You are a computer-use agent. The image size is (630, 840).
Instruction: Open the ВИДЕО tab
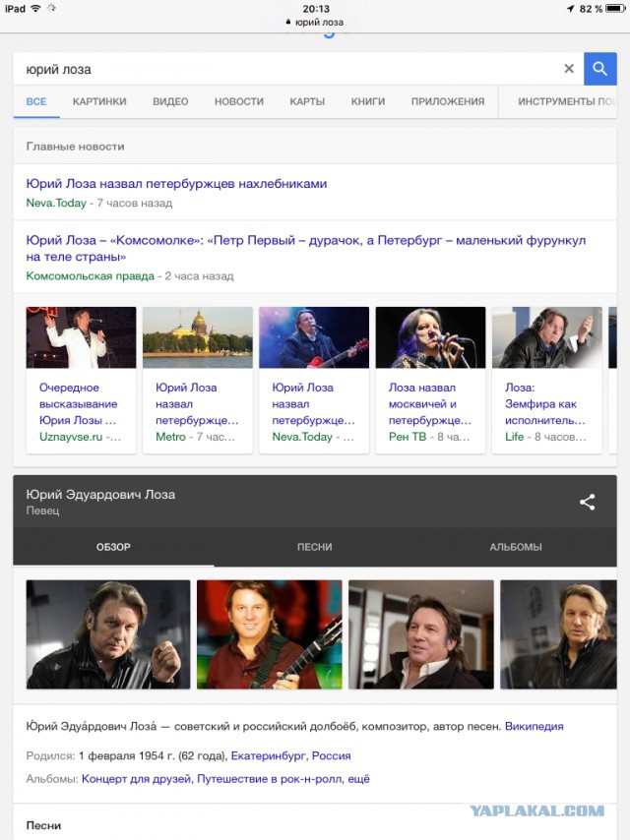[170, 101]
